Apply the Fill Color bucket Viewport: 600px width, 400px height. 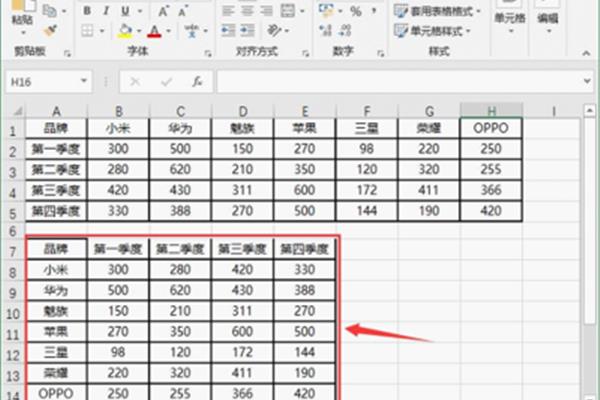click(x=125, y=31)
